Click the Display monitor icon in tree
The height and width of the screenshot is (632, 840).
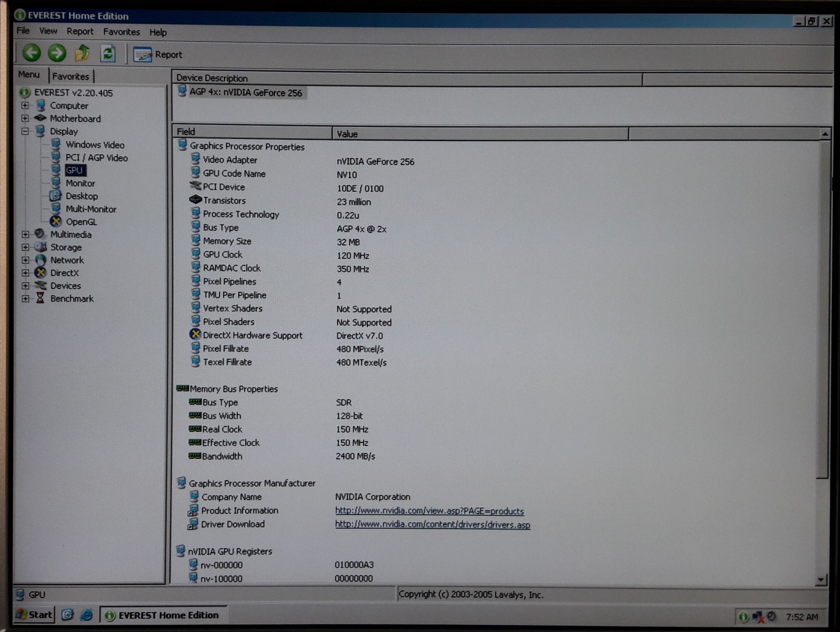[40, 131]
